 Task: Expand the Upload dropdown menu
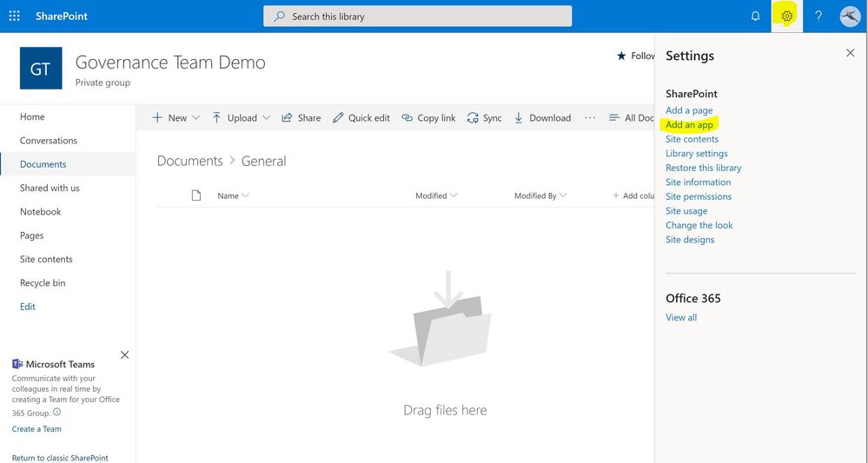click(x=266, y=118)
